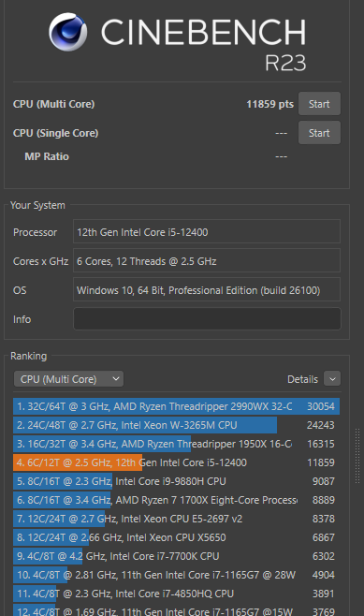The width and height of the screenshot is (364, 616).
Task: Click the score value 30054
Action: 321,406
